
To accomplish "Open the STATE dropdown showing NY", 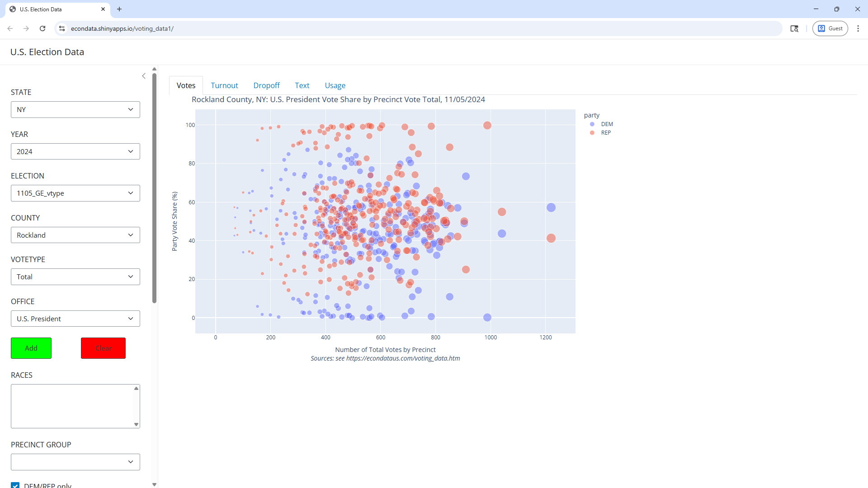I will click(75, 110).
